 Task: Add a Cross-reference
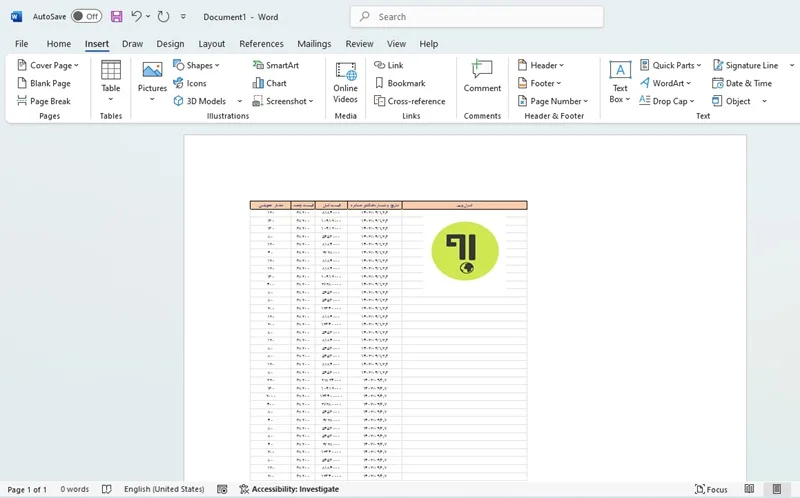(410, 101)
